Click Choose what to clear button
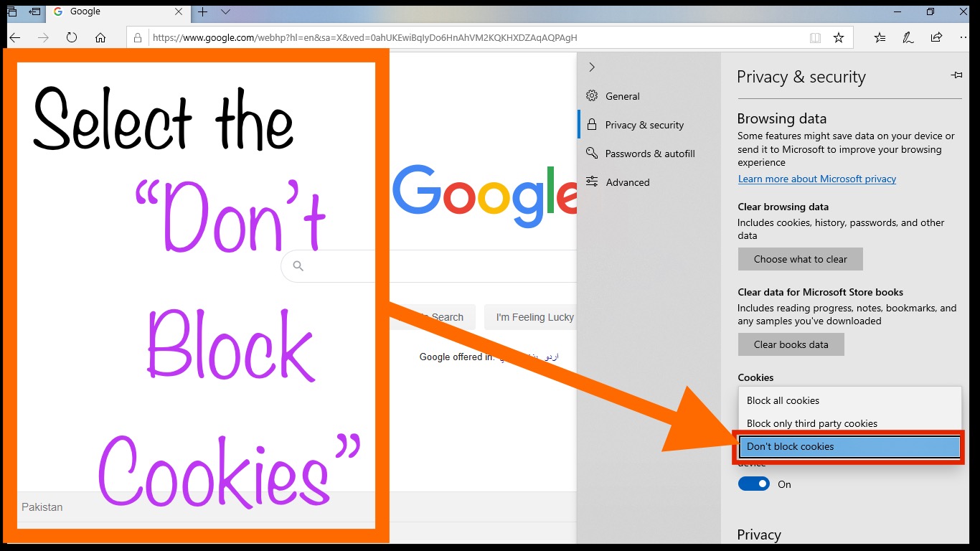This screenshot has height=551, width=980. pyautogui.click(x=801, y=259)
